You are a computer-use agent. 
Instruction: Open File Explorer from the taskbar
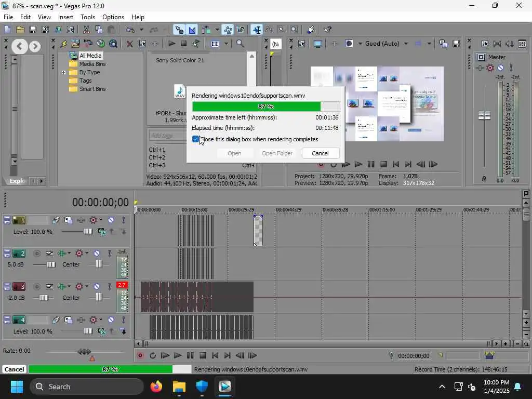[x=179, y=387]
